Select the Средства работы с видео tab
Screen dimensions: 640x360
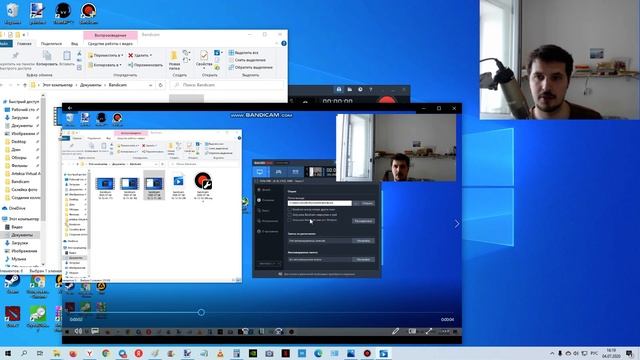(110, 43)
